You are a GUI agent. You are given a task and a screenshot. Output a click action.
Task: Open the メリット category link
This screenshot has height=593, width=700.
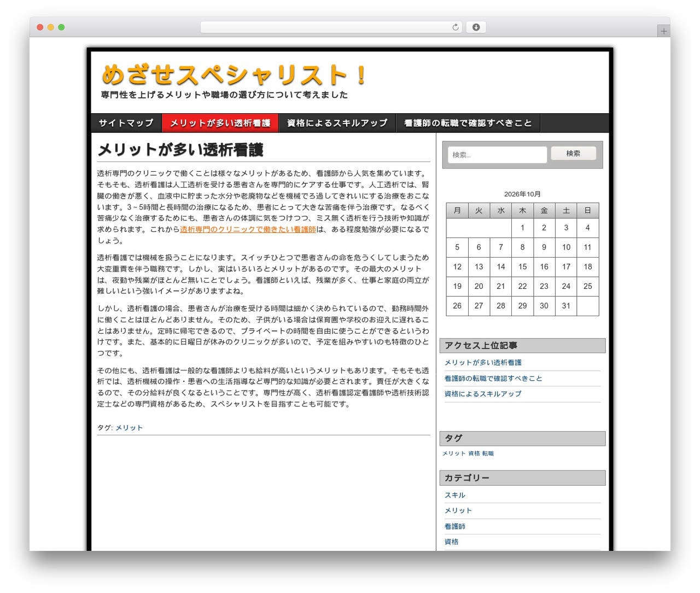(458, 510)
